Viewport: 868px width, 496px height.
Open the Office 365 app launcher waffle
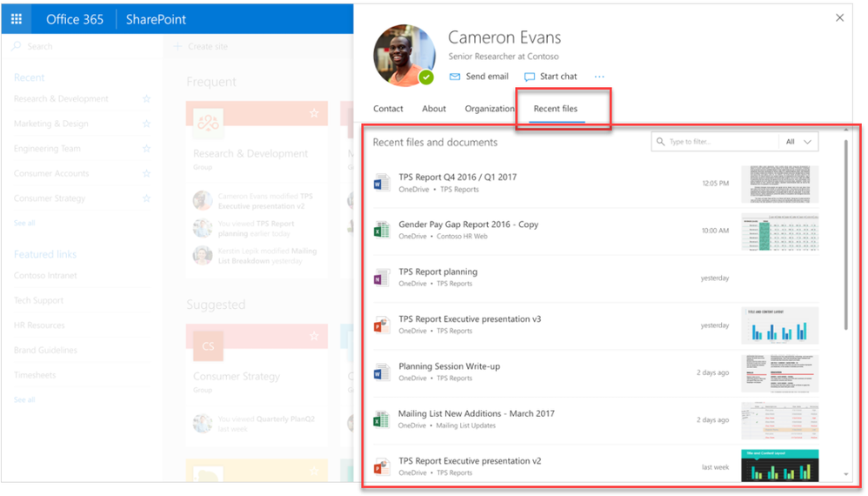coord(17,19)
